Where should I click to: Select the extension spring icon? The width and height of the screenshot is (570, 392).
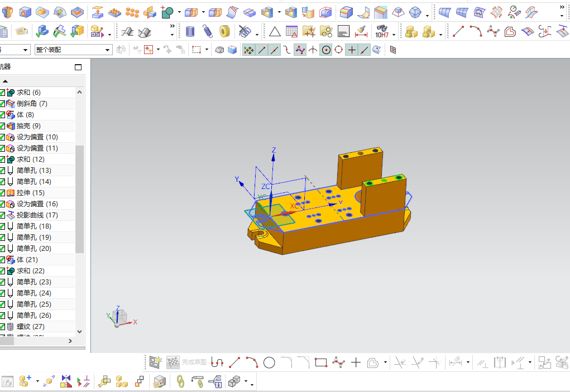(207, 32)
